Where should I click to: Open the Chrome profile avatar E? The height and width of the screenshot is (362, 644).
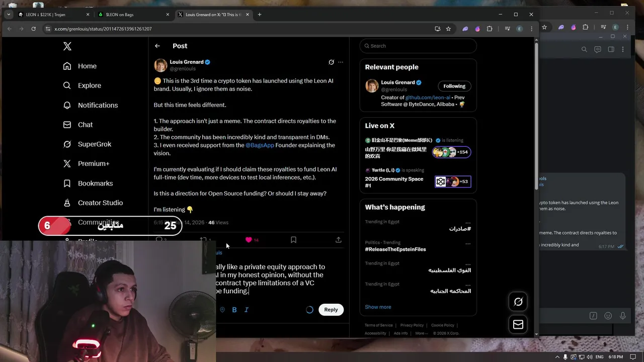pyautogui.click(x=520, y=29)
